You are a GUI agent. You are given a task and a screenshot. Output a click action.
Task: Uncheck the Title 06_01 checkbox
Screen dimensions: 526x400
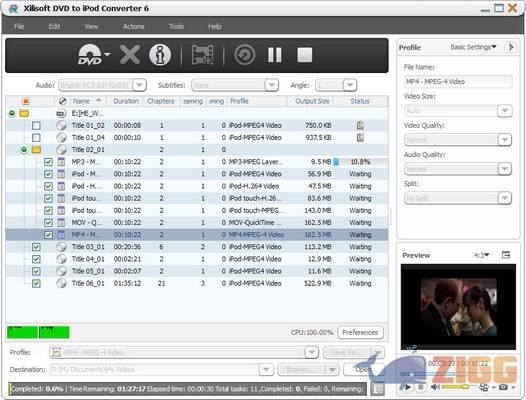tap(36, 283)
